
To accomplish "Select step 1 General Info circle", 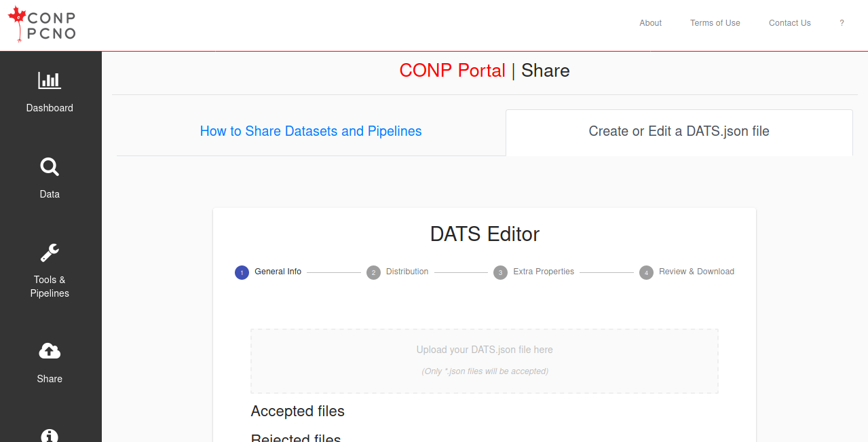I will click(x=242, y=272).
